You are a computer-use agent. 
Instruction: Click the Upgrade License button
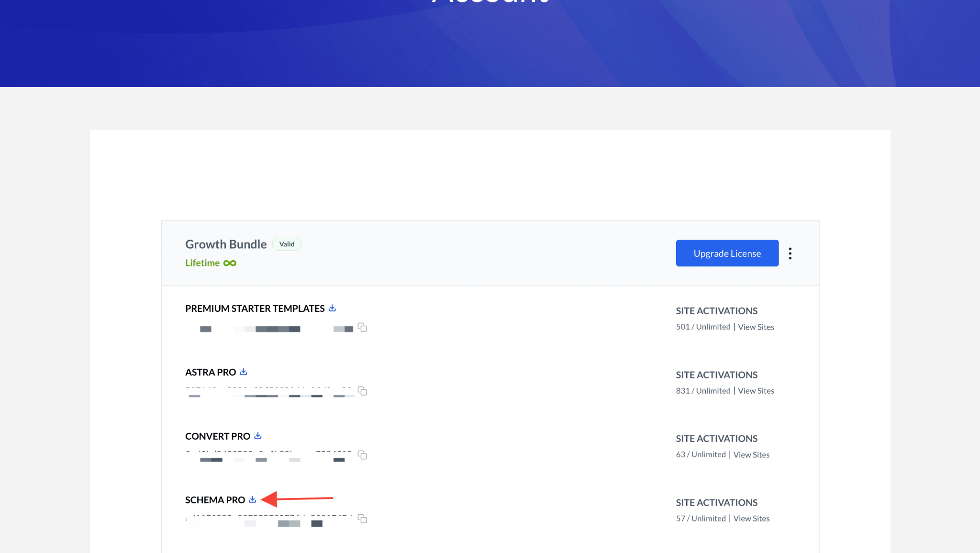[727, 253]
